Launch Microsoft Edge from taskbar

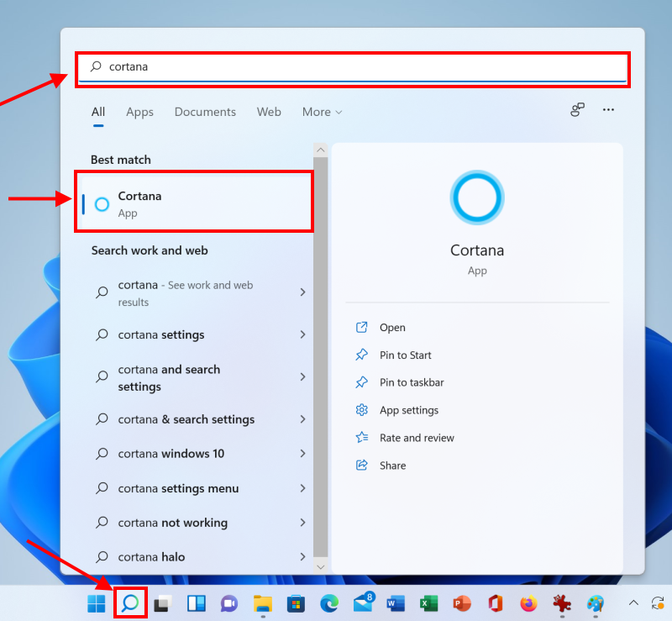click(x=329, y=603)
